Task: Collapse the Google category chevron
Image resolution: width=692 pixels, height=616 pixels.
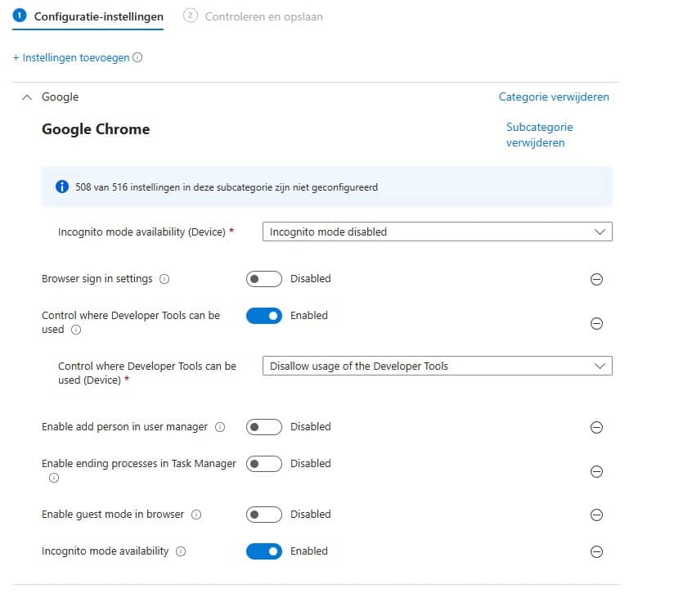Action: click(x=26, y=97)
